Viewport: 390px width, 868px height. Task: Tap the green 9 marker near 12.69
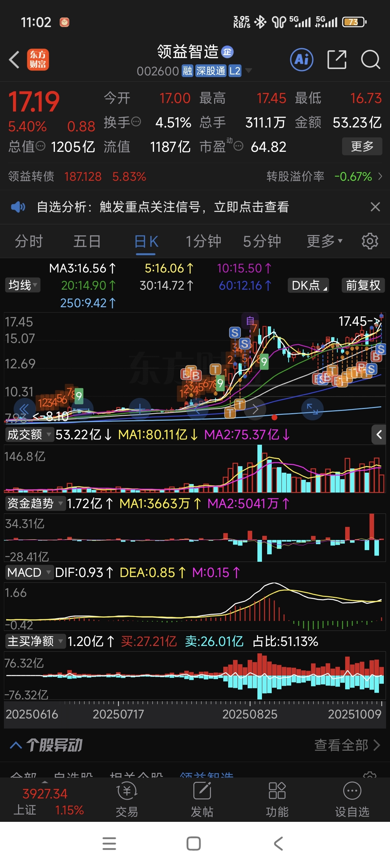[264, 362]
